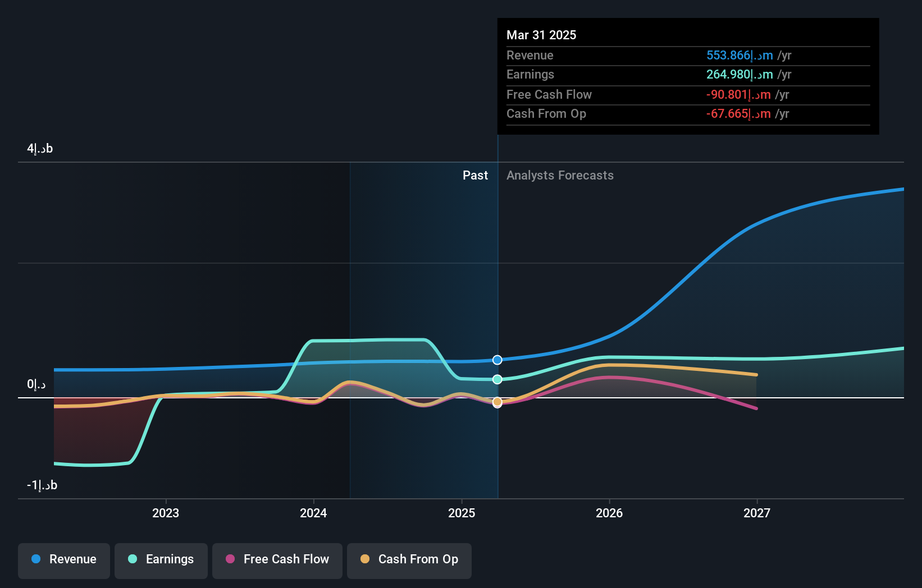922x588 pixels.
Task: Click the 4b y-axis label
Action: tap(40, 148)
